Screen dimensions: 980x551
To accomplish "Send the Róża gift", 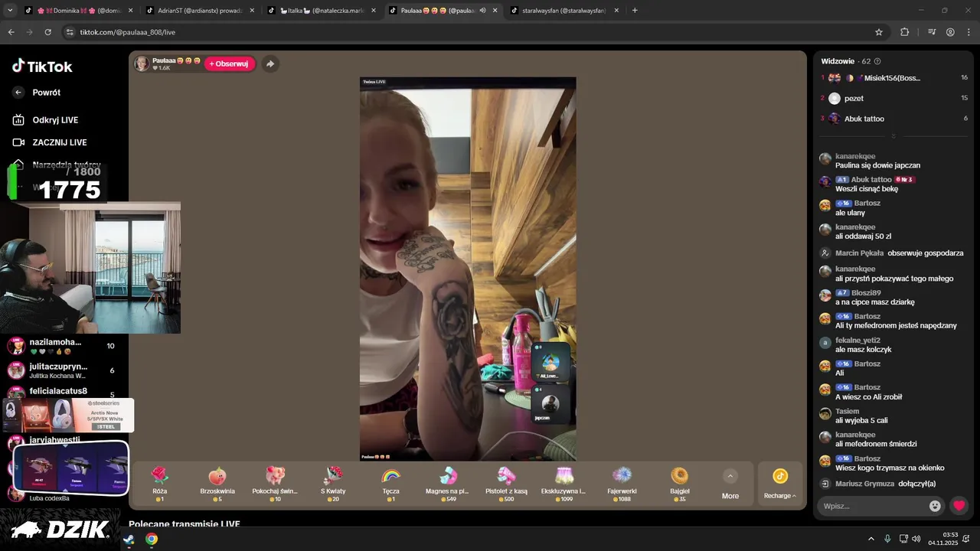I will pos(159,484).
